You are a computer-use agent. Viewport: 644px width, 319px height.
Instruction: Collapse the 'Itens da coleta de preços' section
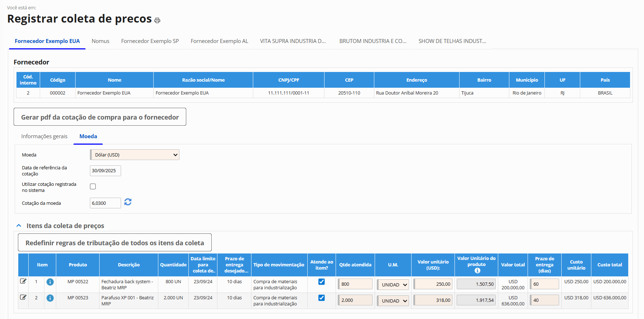[19, 226]
